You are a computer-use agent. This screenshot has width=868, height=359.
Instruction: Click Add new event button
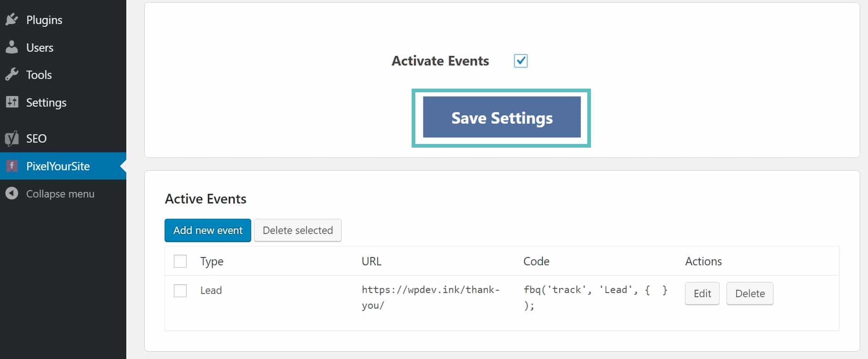tap(208, 230)
